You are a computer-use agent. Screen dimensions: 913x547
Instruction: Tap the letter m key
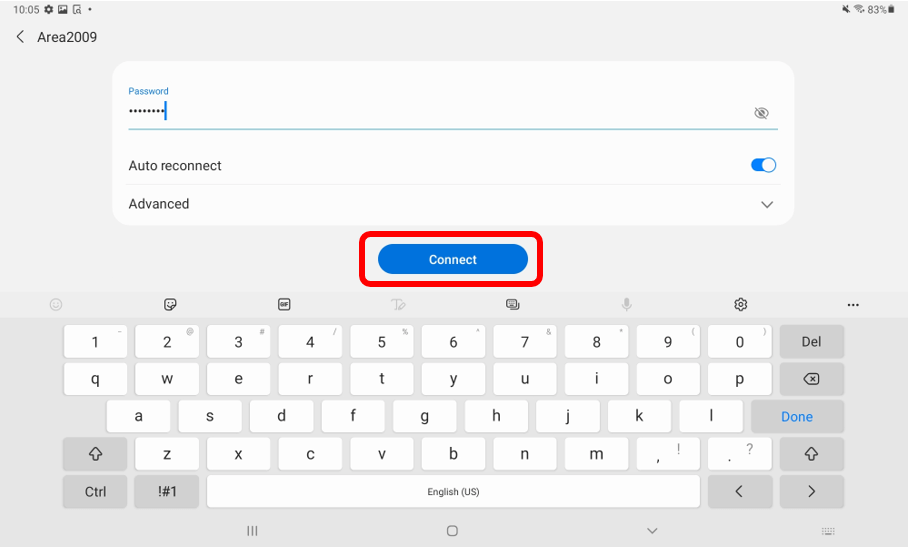[596, 454]
